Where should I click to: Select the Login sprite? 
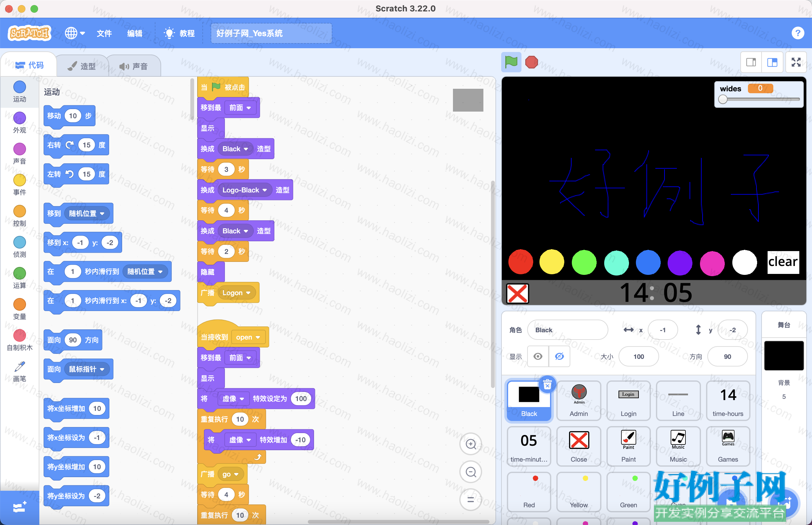pos(628,401)
